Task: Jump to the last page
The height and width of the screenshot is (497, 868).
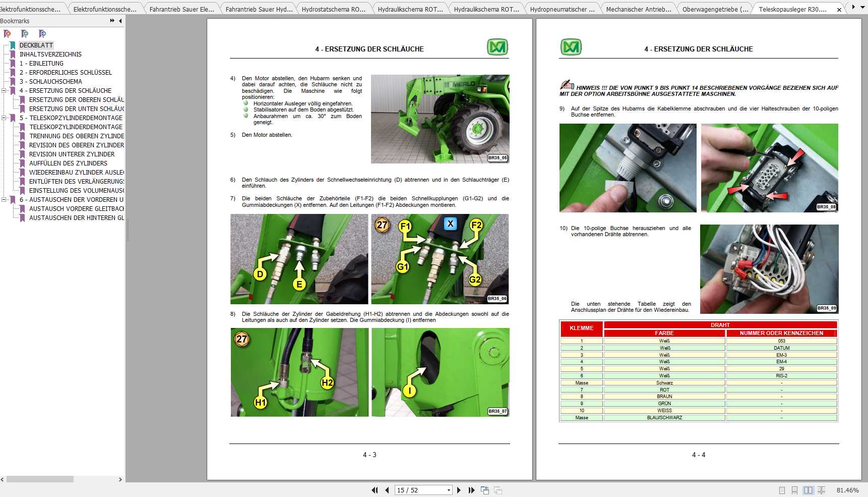Action: [x=471, y=490]
